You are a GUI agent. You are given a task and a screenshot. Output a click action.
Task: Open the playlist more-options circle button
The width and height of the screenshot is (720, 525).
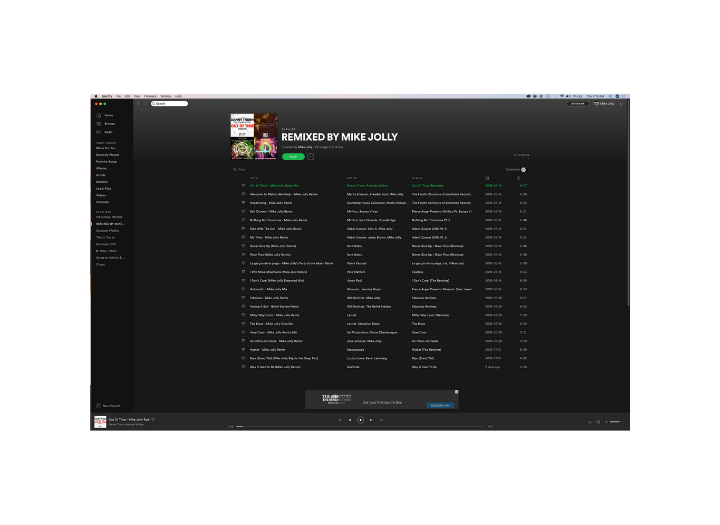click(310, 157)
